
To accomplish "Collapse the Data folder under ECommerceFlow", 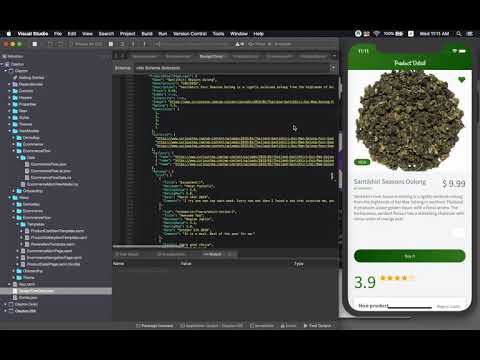I will pos(18,158).
